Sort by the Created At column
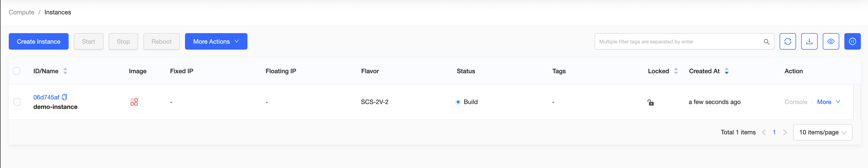Image resolution: width=868 pixels, height=168 pixels. tap(726, 71)
